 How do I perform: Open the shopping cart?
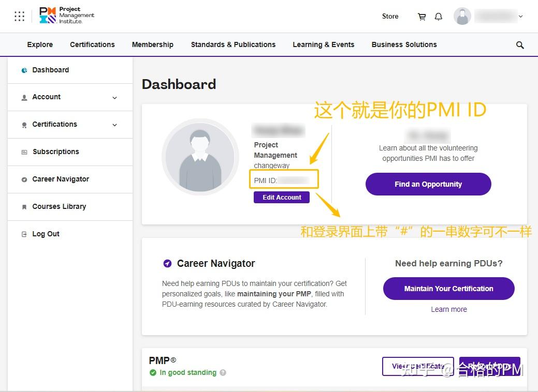click(x=421, y=17)
